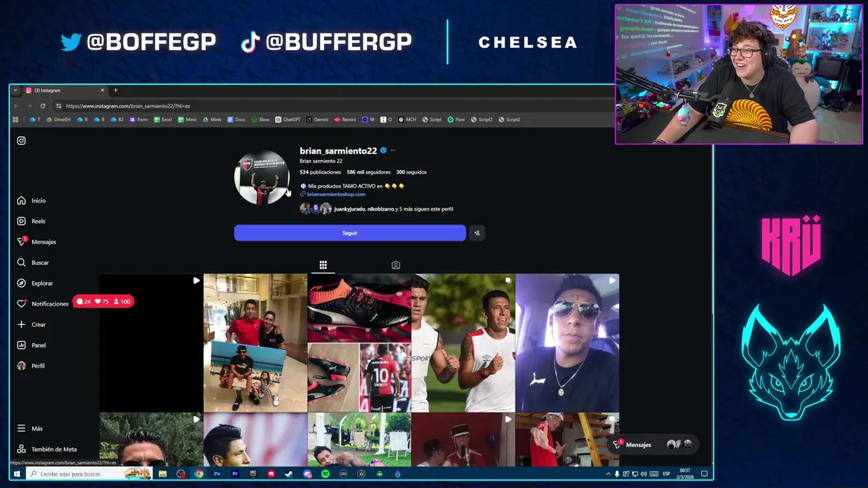Click 586 mil seguidores count
Screen dimensions: 868x488
[368, 172]
